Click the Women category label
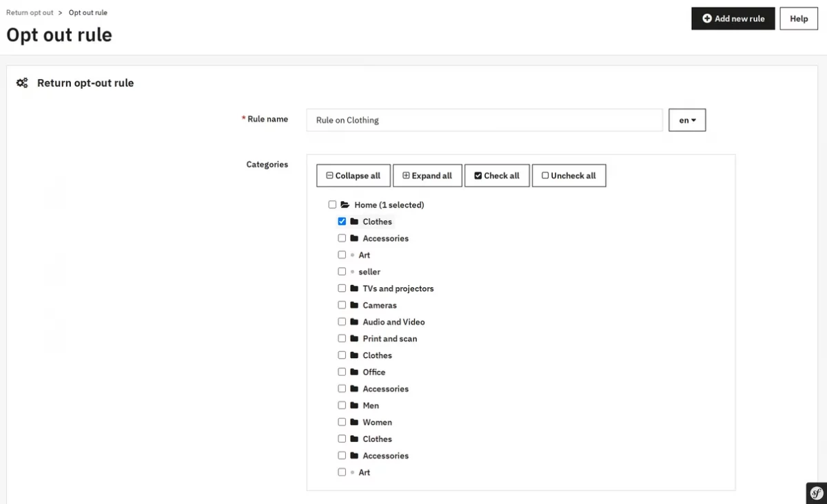Viewport: 827px width, 504px height. 377,422
